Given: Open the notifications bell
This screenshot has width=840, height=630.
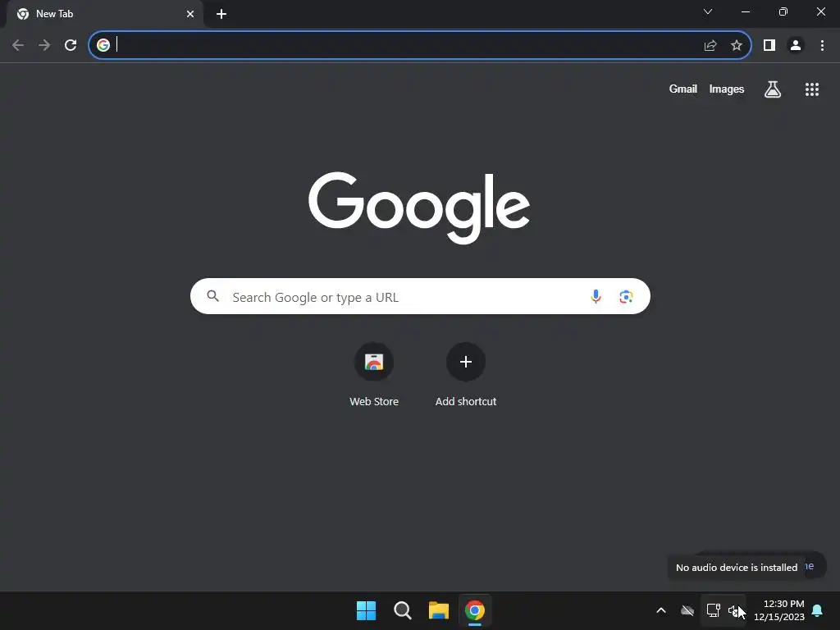Looking at the screenshot, I should [818, 610].
